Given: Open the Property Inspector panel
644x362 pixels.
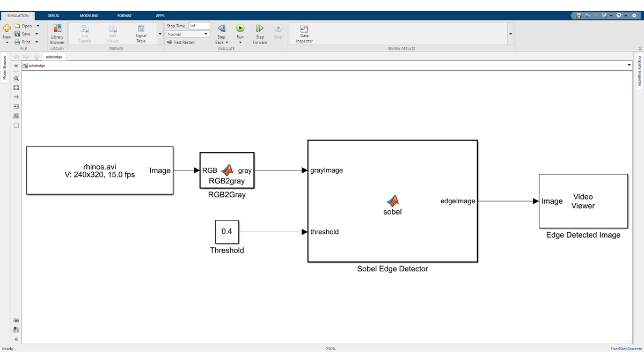Looking at the screenshot, I should 639,70.
